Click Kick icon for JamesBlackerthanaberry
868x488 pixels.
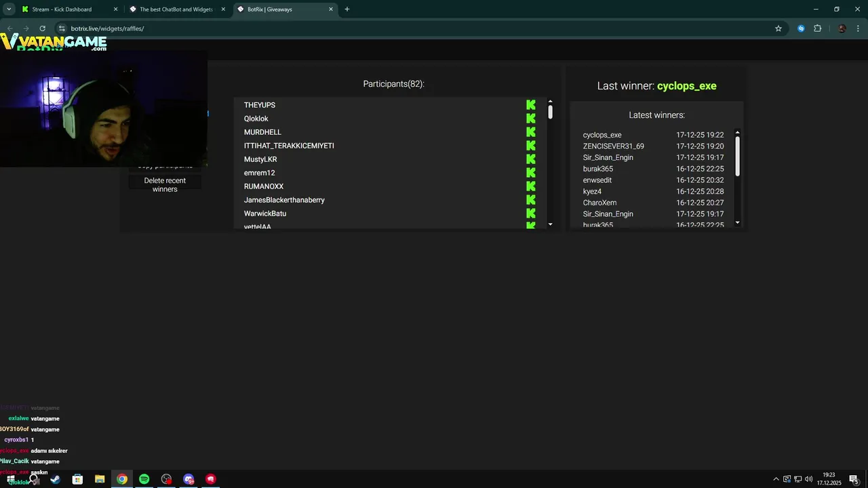tap(531, 200)
